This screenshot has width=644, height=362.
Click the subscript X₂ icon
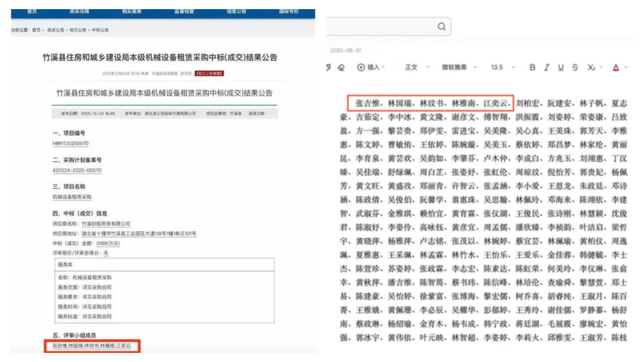pyautogui.click(x=591, y=67)
